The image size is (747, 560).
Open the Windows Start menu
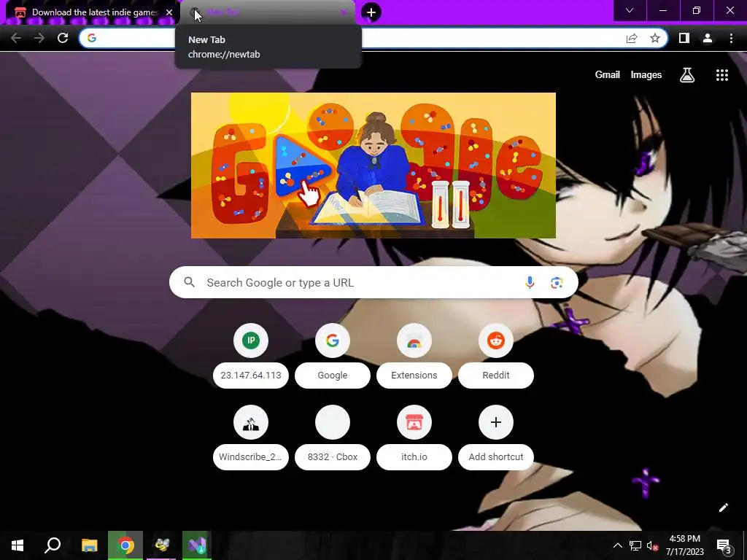pos(18,545)
